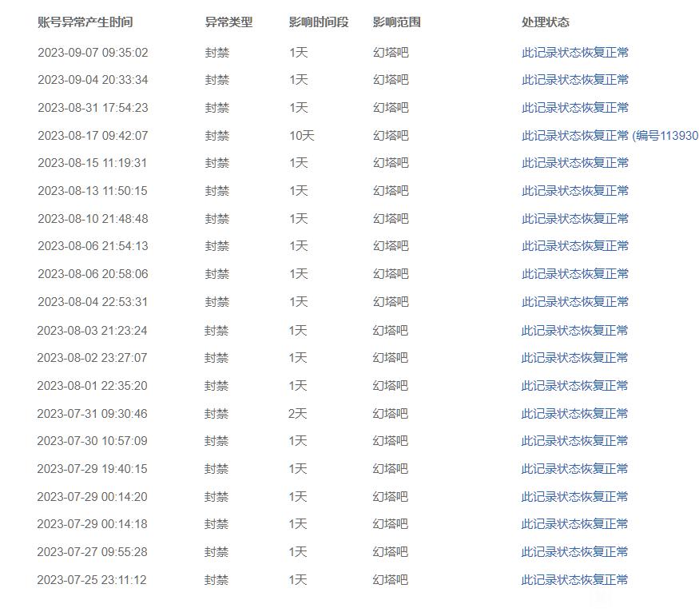Open status link for 2023-08-04 22:53:31 record
Viewport: 699px width, 616px height.
click(x=575, y=302)
